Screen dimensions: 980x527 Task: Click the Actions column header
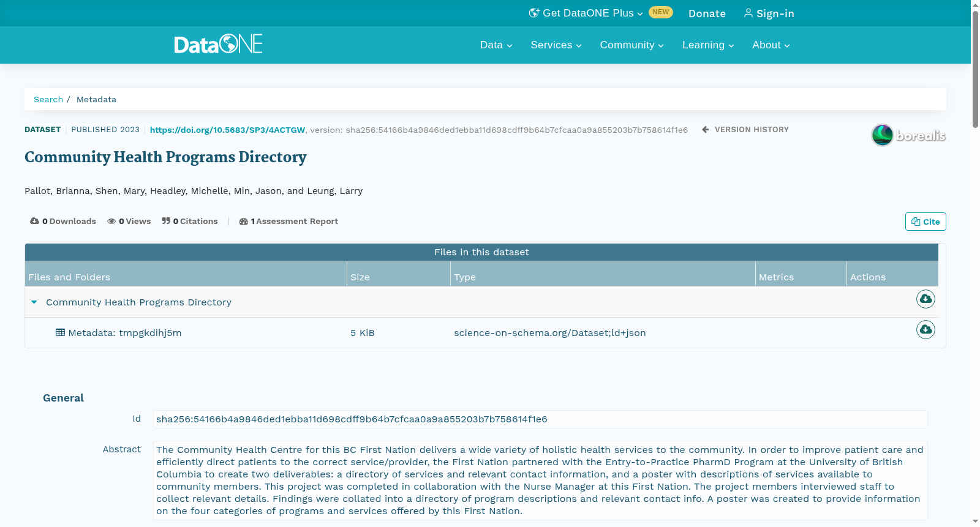892,274
